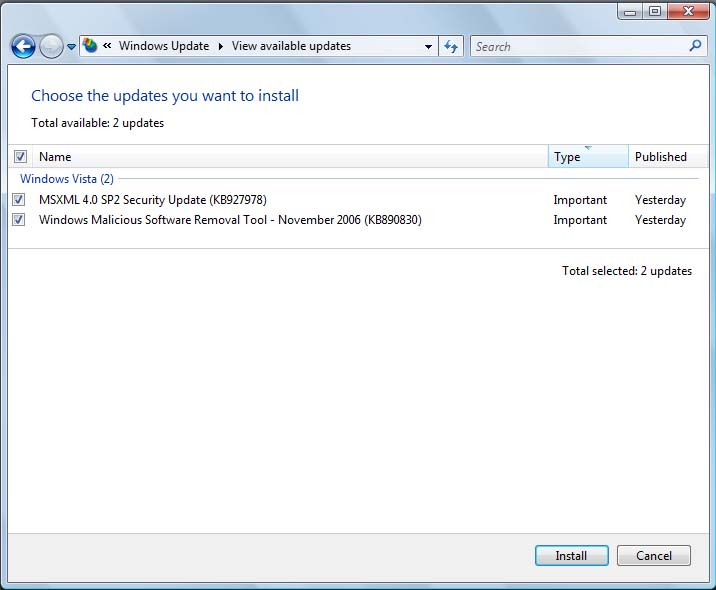The width and height of the screenshot is (716, 590).
Task: Collapse the Windows Vista (2) group header
Action: click(x=67, y=179)
